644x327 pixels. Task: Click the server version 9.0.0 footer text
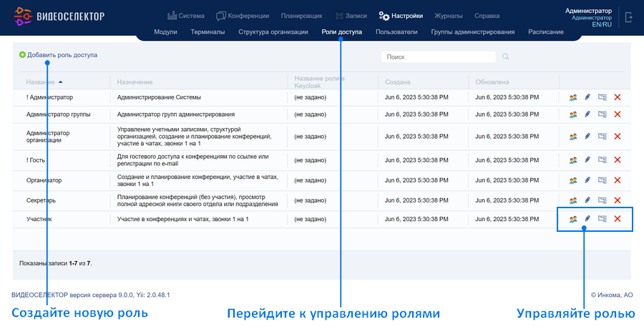tap(90, 295)
